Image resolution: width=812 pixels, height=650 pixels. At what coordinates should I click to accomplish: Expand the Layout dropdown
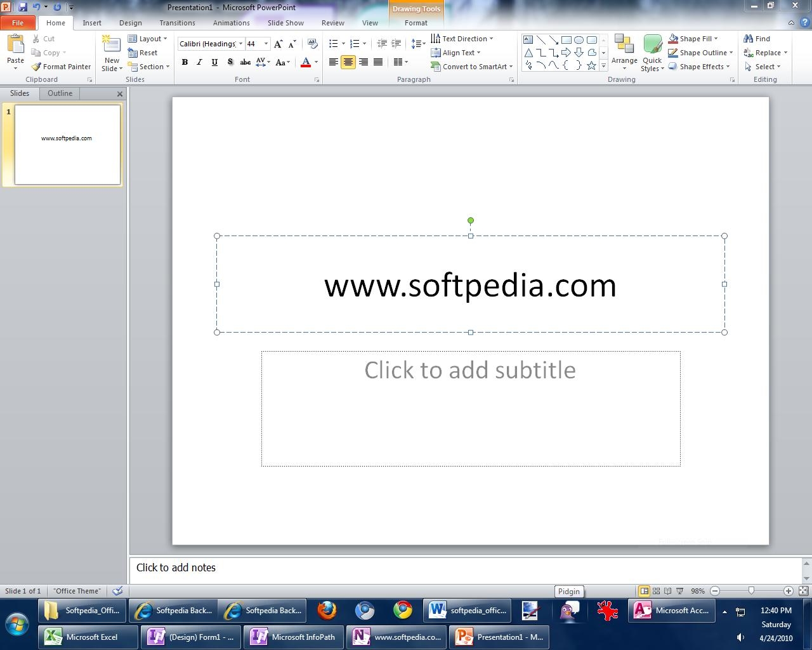148,39
